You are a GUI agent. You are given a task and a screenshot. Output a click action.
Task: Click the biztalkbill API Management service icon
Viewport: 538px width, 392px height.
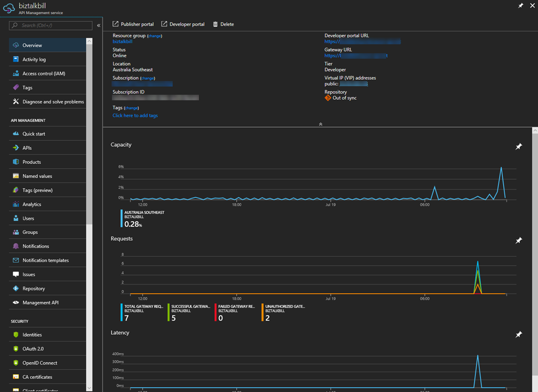[9, 8]
